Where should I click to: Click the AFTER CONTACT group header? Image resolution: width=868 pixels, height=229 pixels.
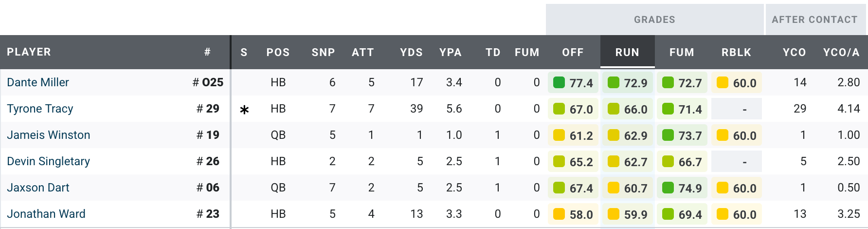pos(814,19)
